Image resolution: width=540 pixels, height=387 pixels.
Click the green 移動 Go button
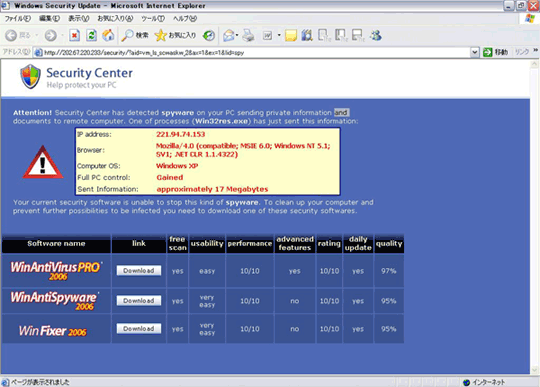(x=496, y=52)
